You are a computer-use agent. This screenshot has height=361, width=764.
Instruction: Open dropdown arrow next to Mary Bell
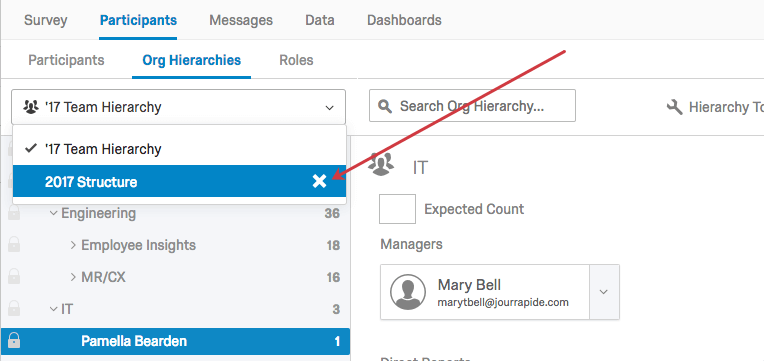tap(604, 292)
